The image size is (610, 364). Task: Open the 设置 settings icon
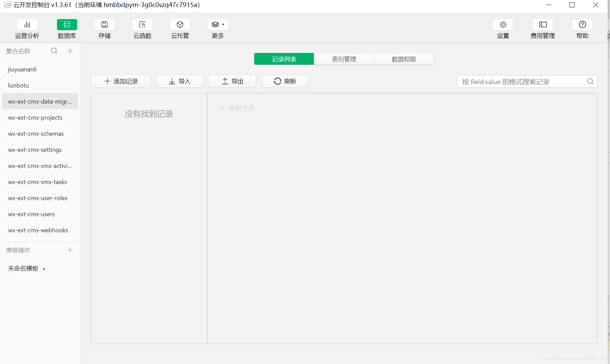click(x=503, y=28)
